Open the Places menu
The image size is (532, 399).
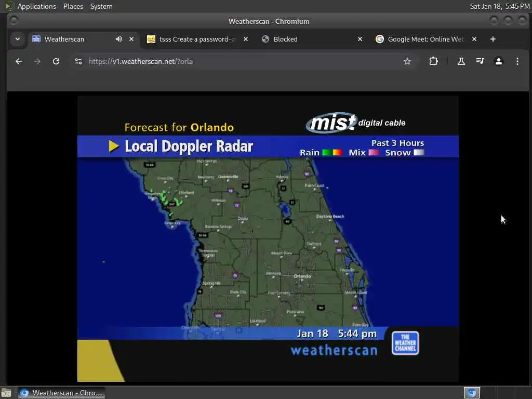coord(73,6)
